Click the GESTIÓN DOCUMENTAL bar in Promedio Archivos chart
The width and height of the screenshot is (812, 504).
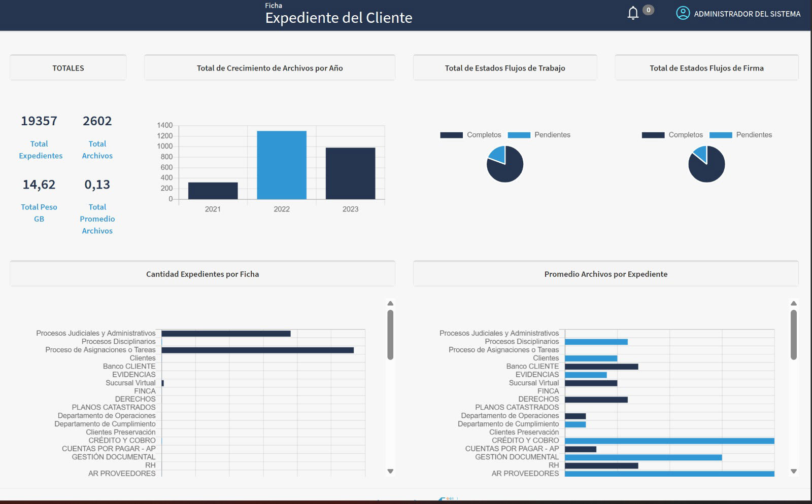644,457
